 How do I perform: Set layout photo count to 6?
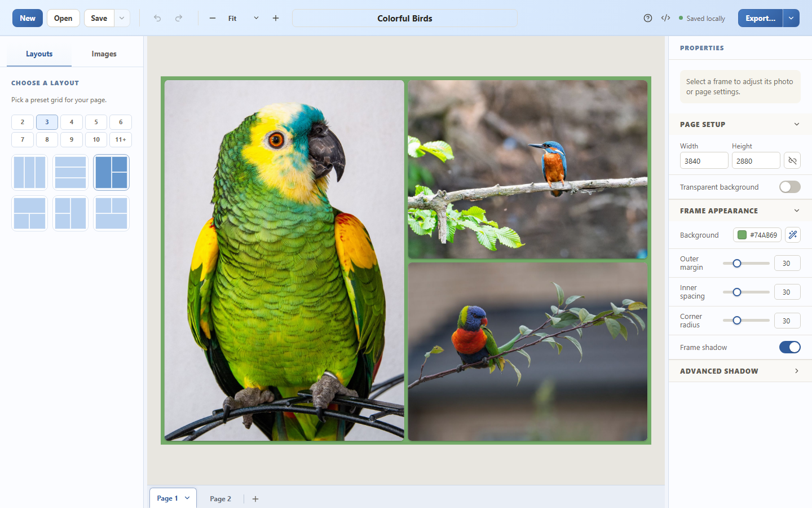point(121,122)
